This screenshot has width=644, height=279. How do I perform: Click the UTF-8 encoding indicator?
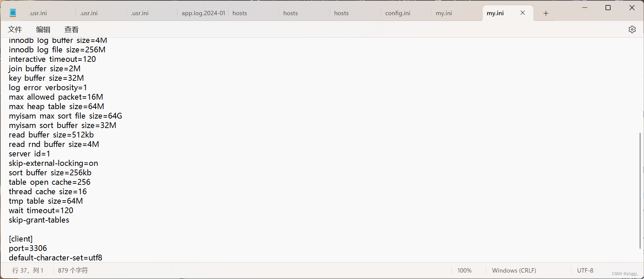[x=585, y=271]
